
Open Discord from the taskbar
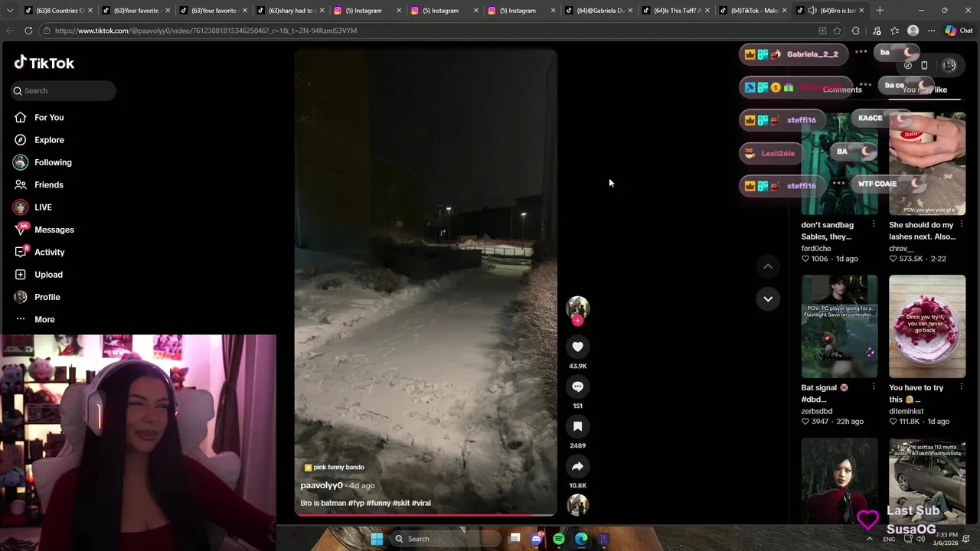537,539
